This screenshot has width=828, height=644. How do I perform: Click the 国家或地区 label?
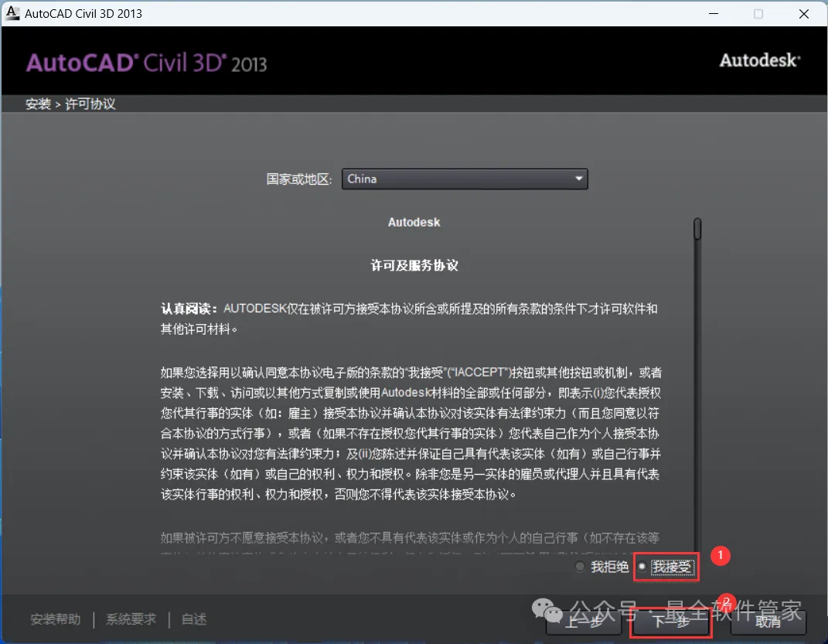click(299, 179)
